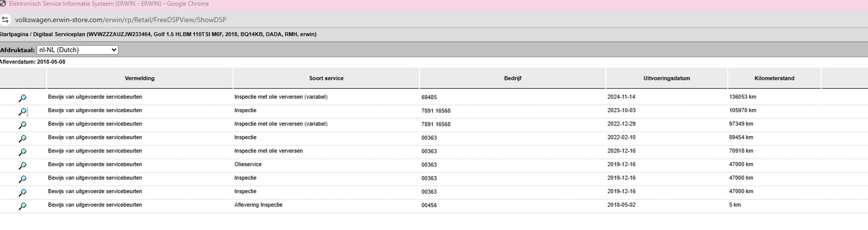
Task: Click the date 2022-12-29
Action: pyautogui.click(x=621, y=124)
